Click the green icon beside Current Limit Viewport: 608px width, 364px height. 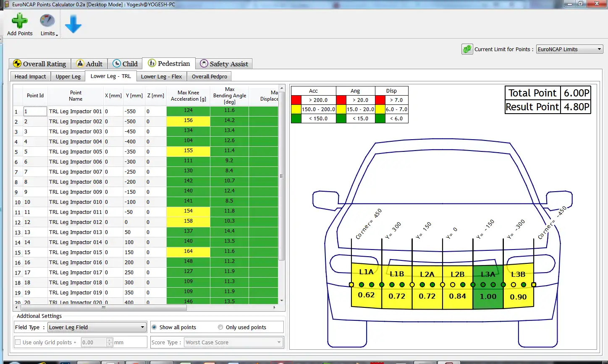467,49
